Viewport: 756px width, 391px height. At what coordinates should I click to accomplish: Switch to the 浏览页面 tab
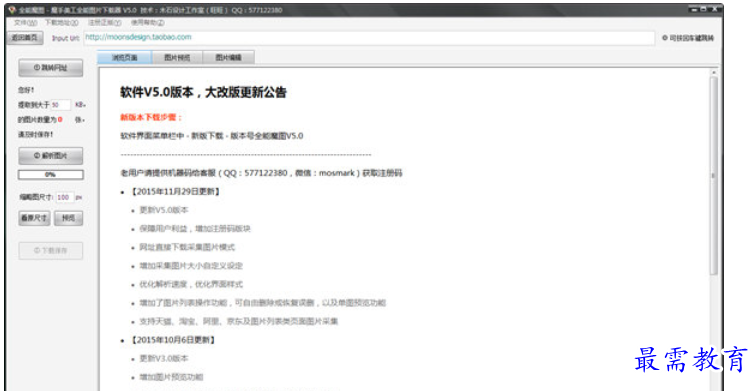(x=125, y=57)
